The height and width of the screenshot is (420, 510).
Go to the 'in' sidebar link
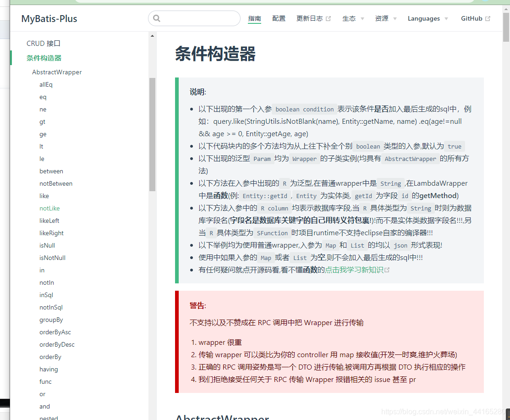pyautogui.click(x=42, y=270)
